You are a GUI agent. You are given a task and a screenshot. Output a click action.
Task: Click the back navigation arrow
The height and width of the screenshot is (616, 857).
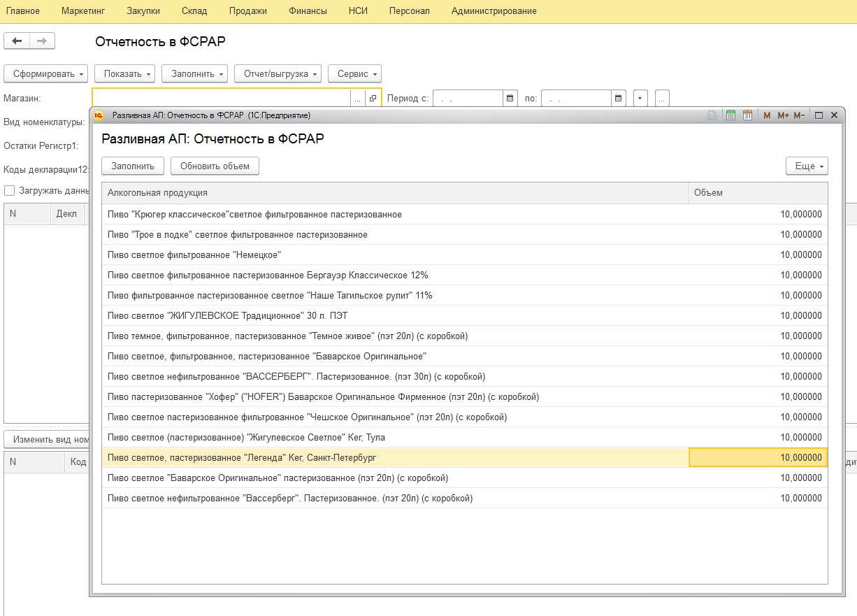[x=17, y=41]
